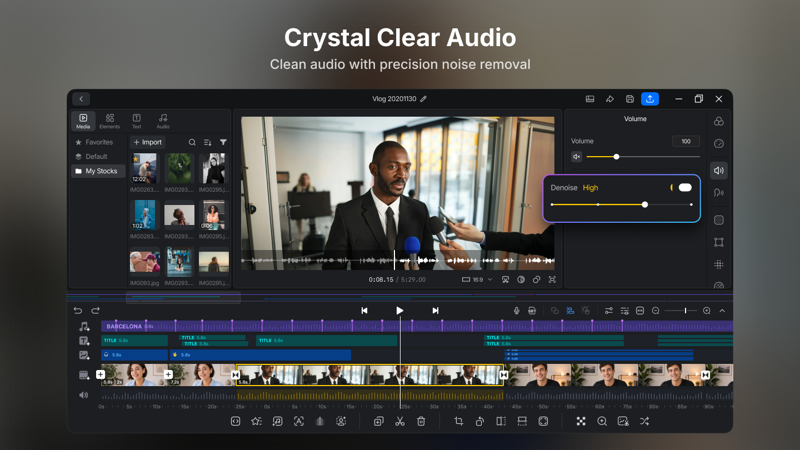Screen dimensions: 800x450
Task: Collapse the timeline with the chevron up
Action: (x=722, y=311)
